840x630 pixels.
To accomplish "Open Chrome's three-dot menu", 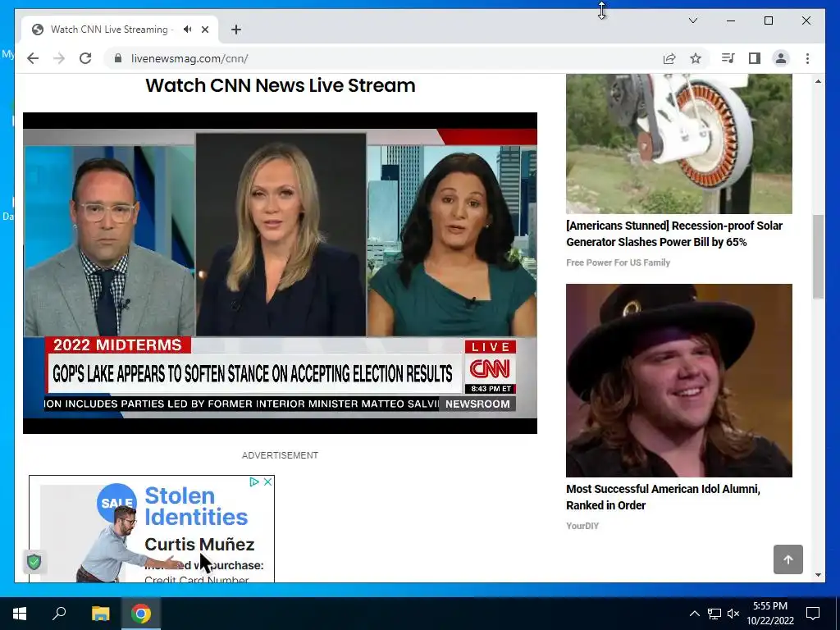I will coord(807,58).
